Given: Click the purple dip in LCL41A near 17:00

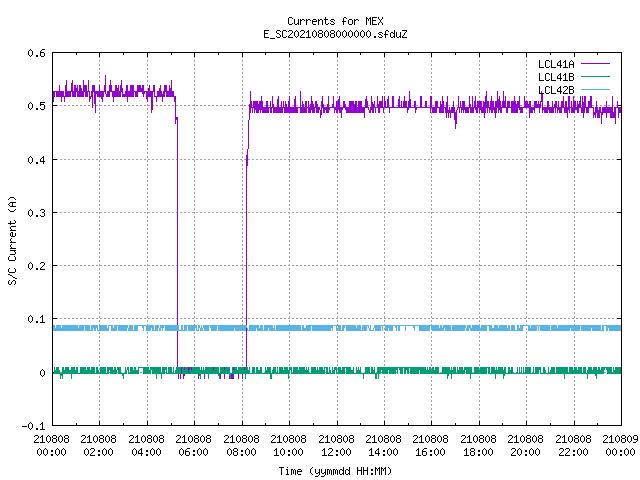Looking at the screenshot, I should [x=456, y=120].
